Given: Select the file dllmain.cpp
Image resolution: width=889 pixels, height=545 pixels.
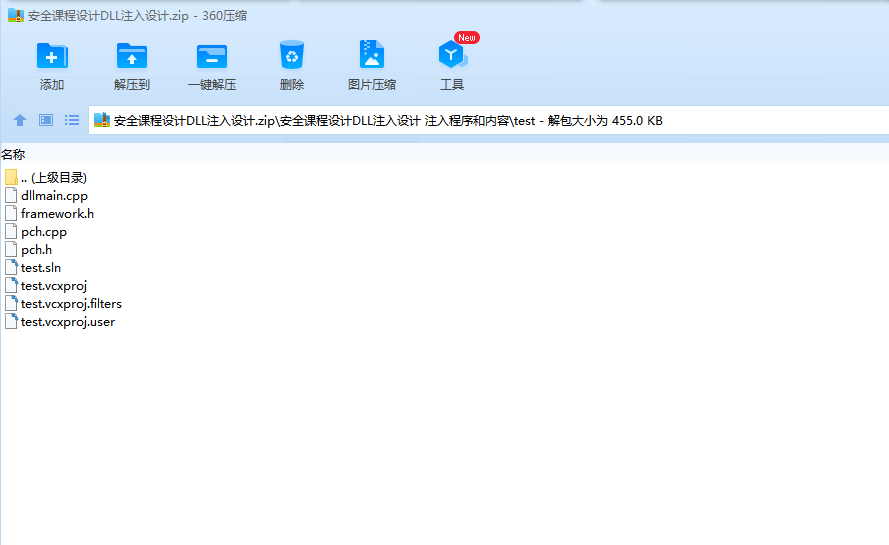Looking at the screenshot, I should (x=46, y=196).
